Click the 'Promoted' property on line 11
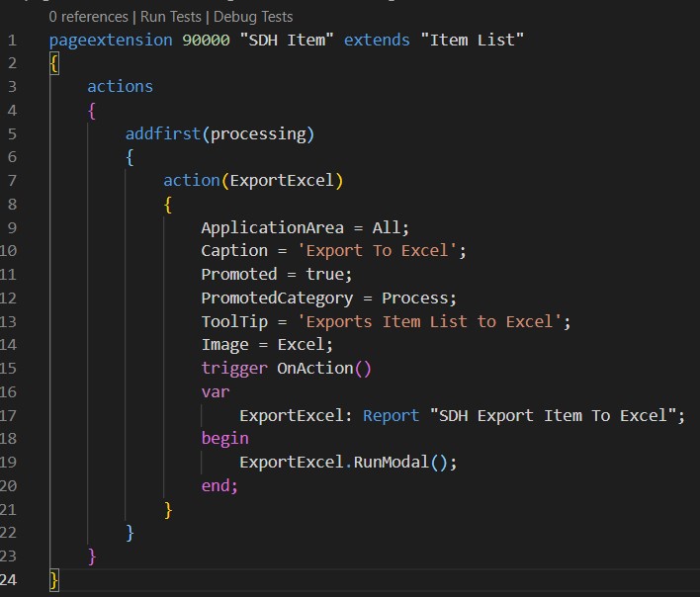The height and width of the screenshot is (597, 700). coord(239,274)
